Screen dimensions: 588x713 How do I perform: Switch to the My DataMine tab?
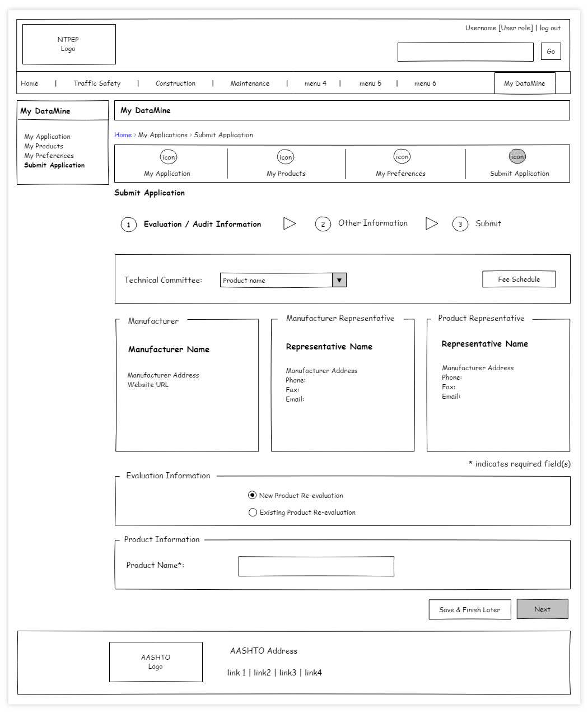coord(524,83)
